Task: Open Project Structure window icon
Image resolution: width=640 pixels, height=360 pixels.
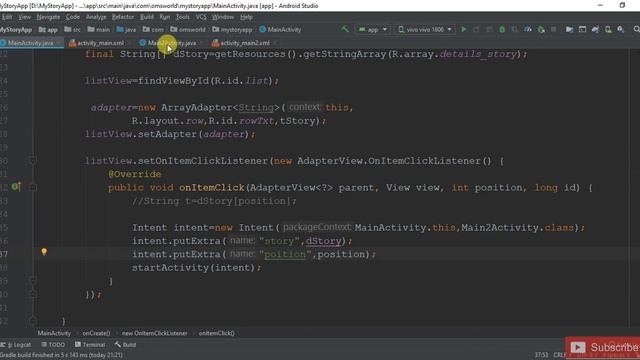Action: point(582,29)
